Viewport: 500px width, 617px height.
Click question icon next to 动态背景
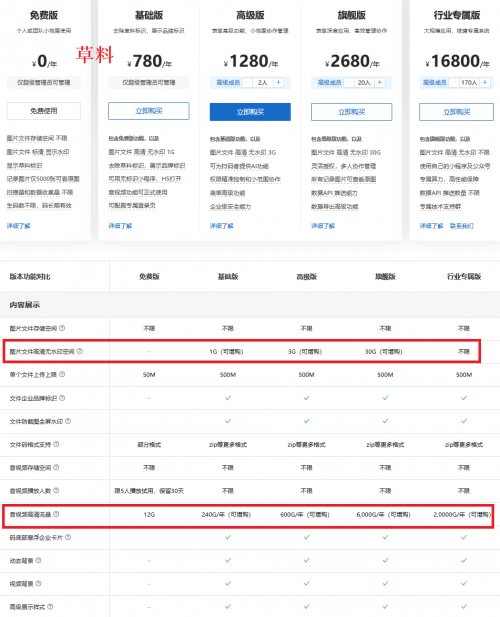pyautogui.click(x=39, y=560)
